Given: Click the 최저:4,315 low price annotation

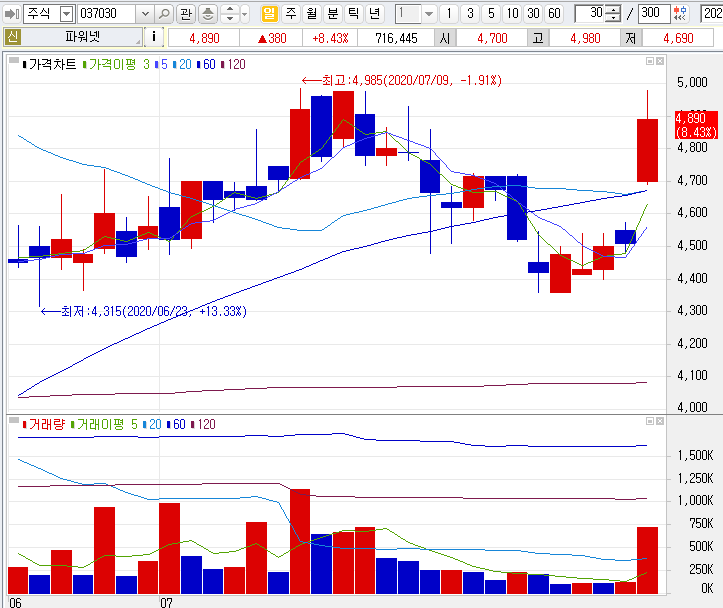Looking at the screenshot, I should [x=144, y=312].
